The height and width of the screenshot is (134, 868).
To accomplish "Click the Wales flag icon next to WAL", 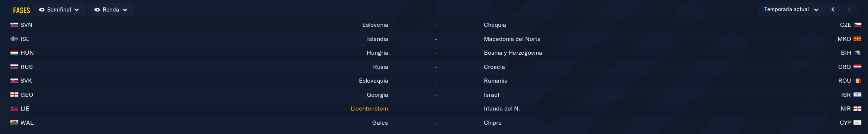I will (14, 122).
